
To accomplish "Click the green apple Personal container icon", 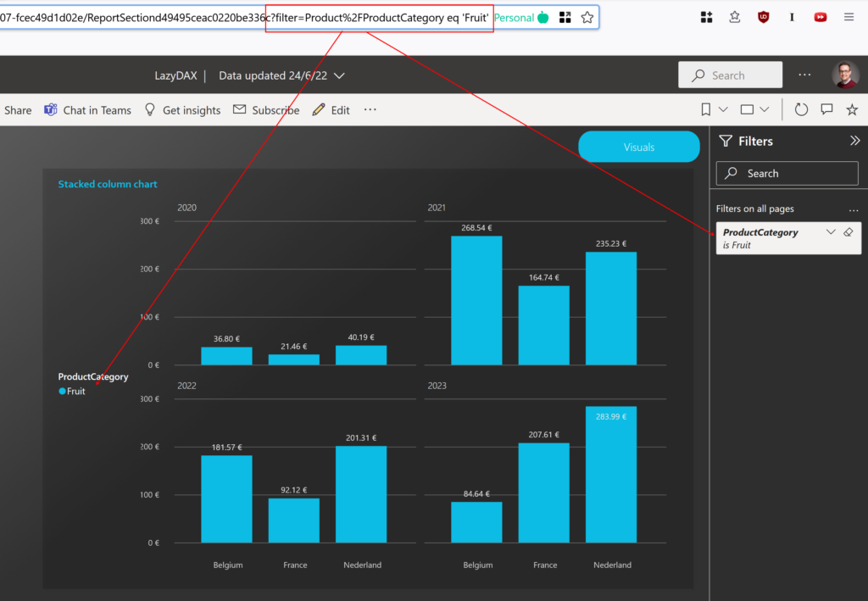I will (543, 18).
